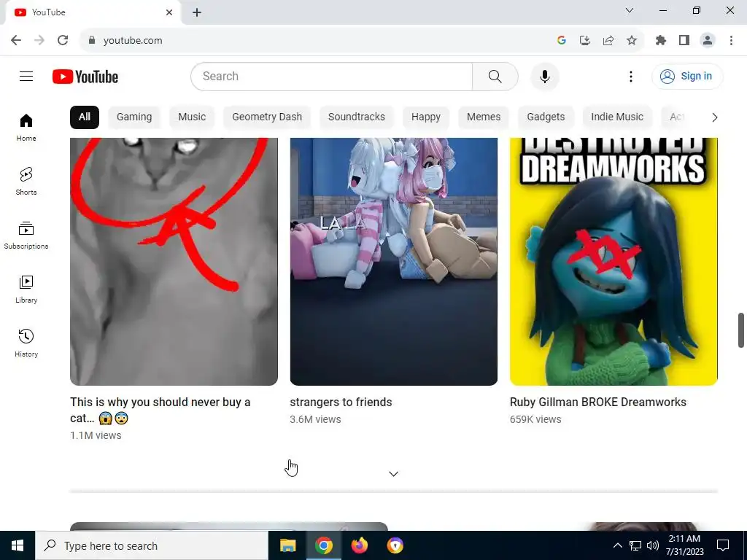
Task: Open Shorts from the sidebar
Action: coord(26,182)
